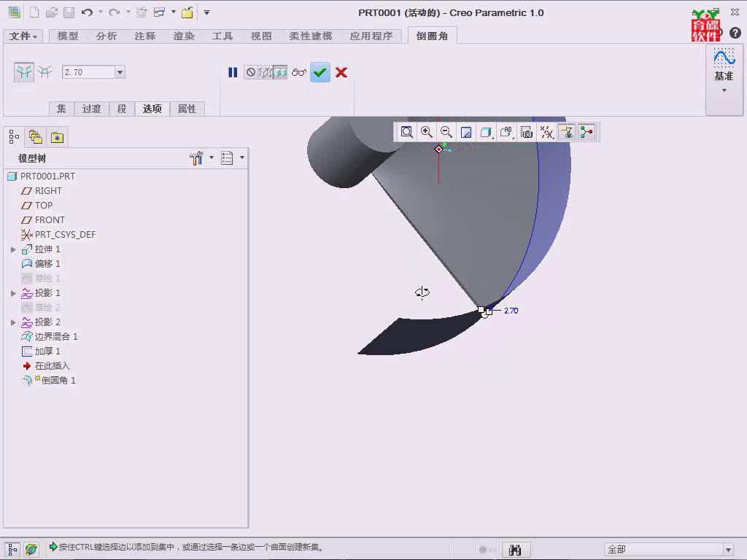The image size is (747, 560).
Task: Open the tree Show list icon
Action: click(228, 157)
